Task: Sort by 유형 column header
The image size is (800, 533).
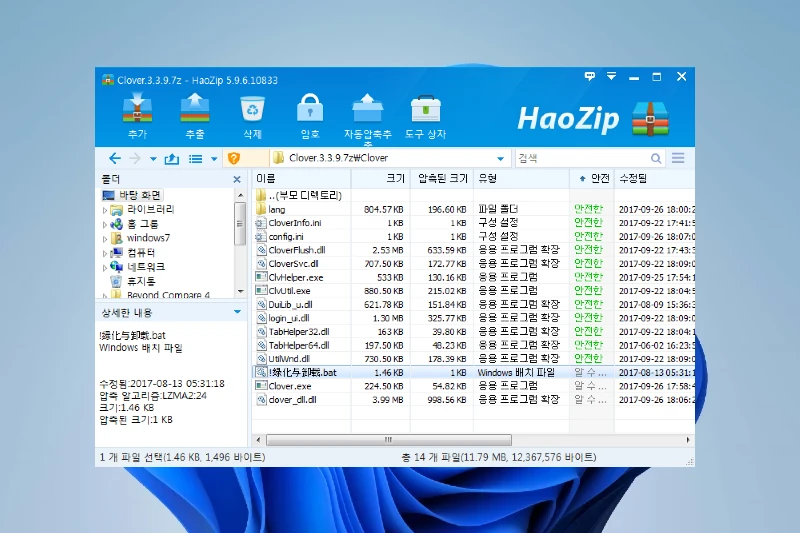Action: [x=521, y=179]
